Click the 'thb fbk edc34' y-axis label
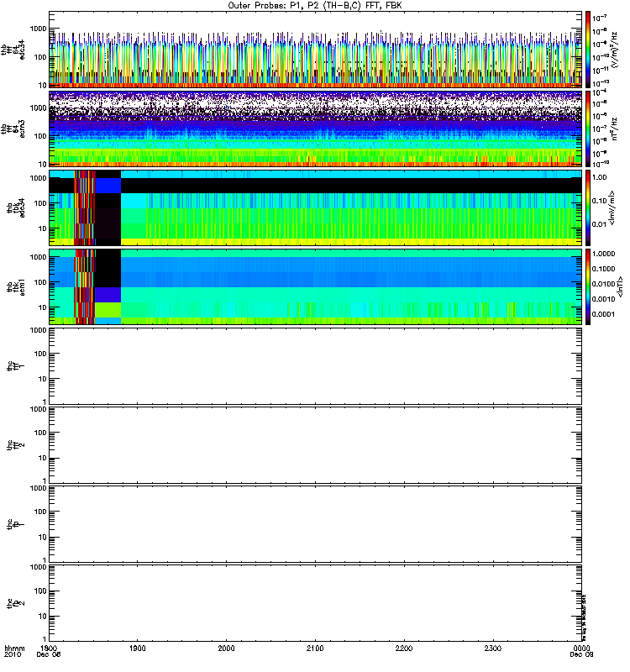 [x=16, y=207]
